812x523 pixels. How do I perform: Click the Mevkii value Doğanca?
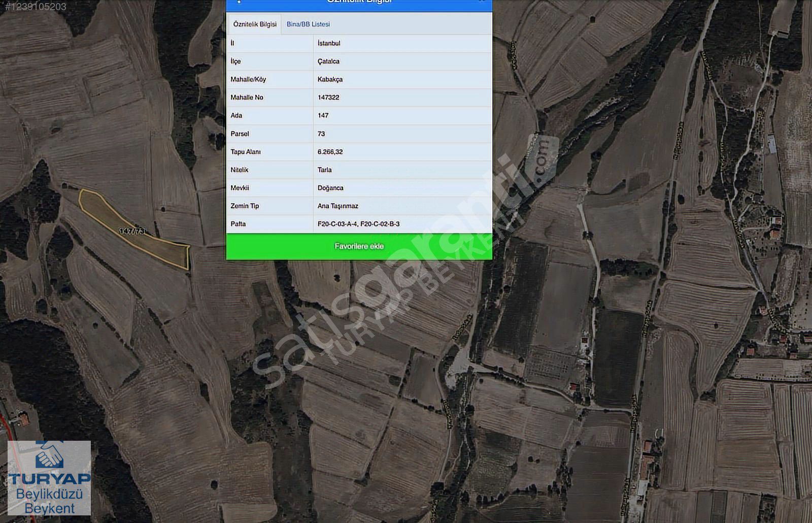330,188
